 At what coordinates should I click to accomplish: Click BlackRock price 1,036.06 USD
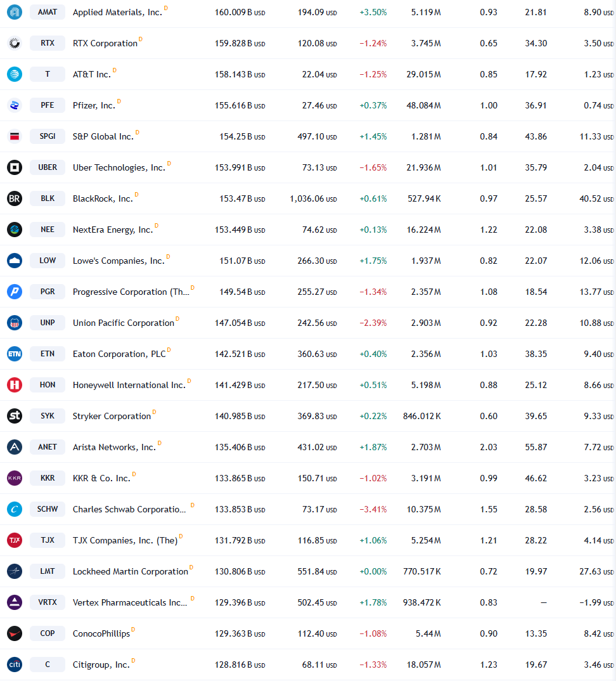313,199
